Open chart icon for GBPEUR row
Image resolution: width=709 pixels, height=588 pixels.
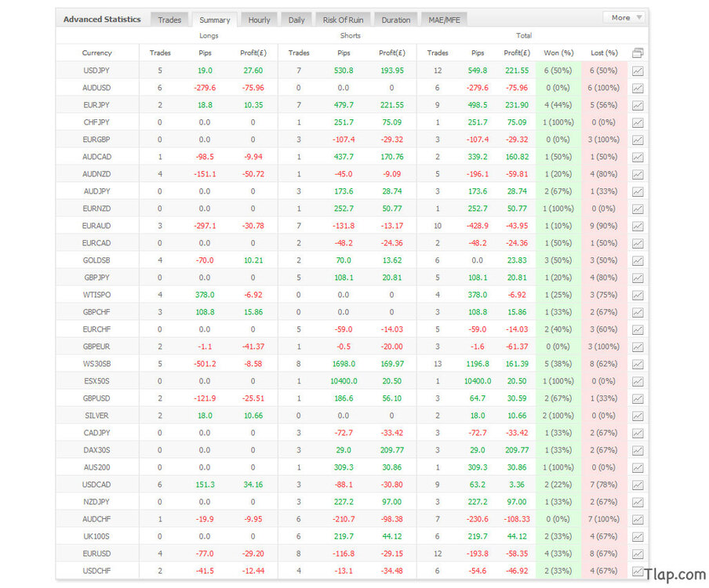[638, 347]
